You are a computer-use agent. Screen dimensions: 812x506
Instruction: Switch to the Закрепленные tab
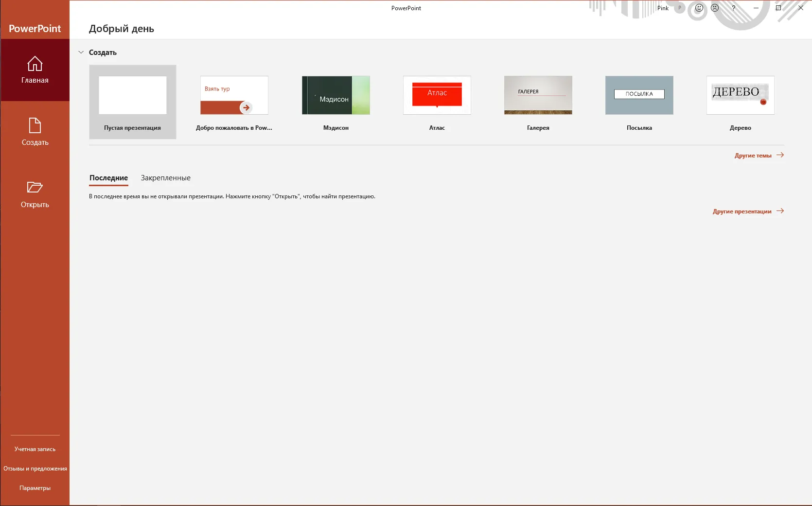click(x=166, y=178)
